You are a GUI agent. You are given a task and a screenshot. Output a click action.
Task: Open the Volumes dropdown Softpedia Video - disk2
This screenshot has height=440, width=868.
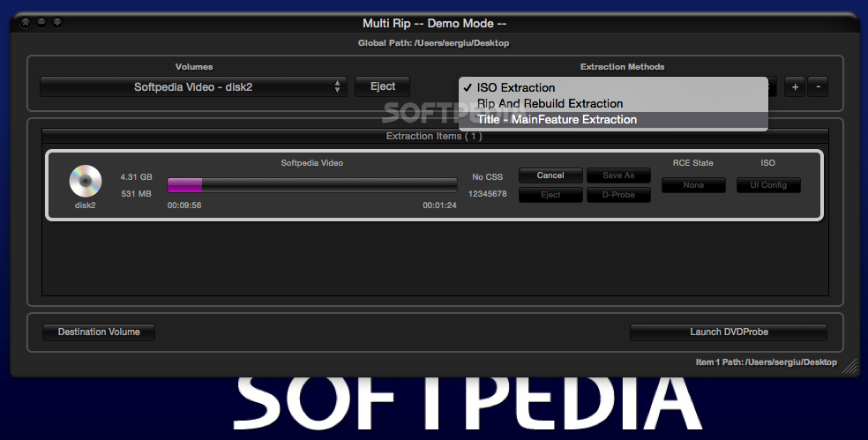point(193,87)
